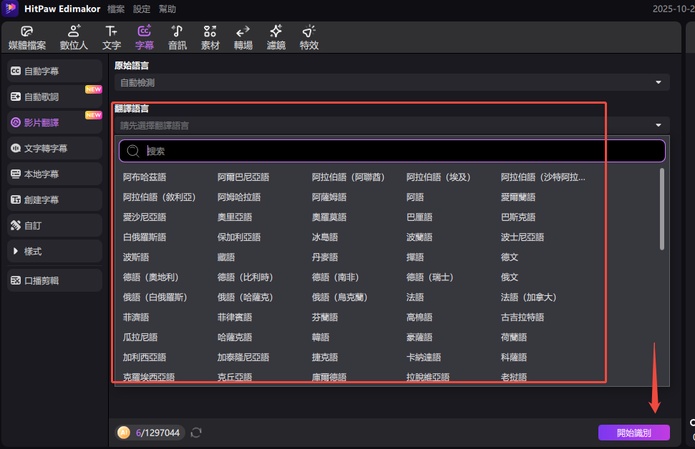This screenshot has height=449, width=695.
Task: Select the 音訊 audio icon
Action: pyautogui.click(x=177, y=37)
